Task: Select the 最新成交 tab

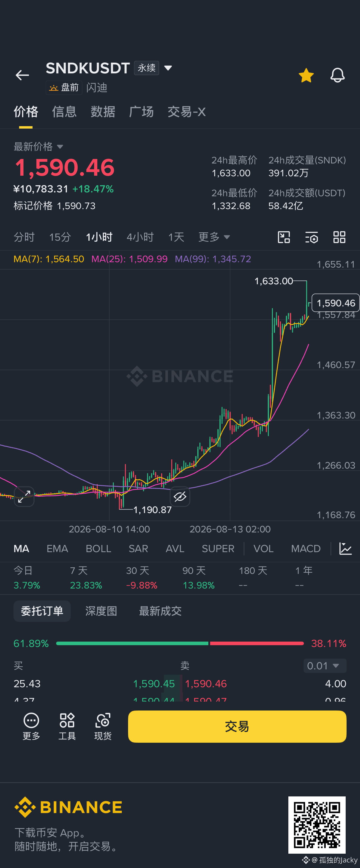Action: (x=160, y=611)
